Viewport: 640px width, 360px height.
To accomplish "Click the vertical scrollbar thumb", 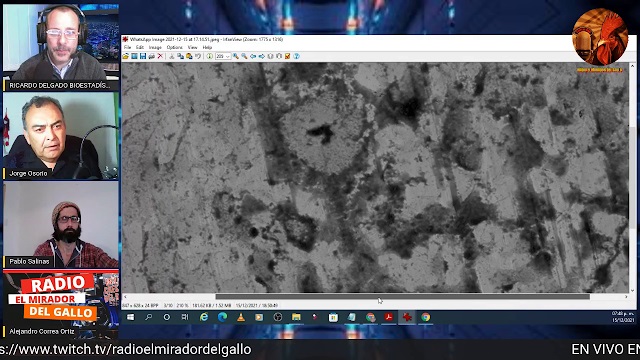I will [632, 178].
